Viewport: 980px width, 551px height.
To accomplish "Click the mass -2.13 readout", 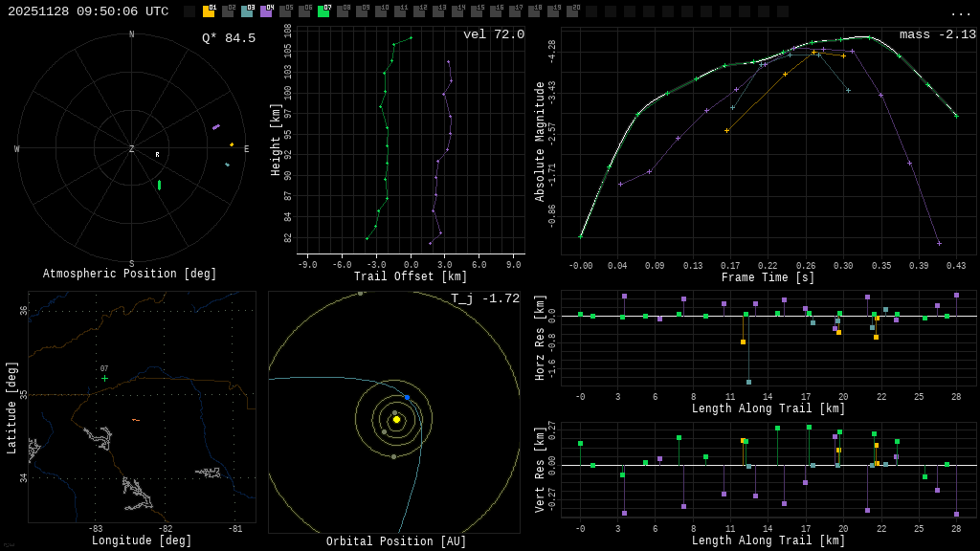I will (937, 34).
